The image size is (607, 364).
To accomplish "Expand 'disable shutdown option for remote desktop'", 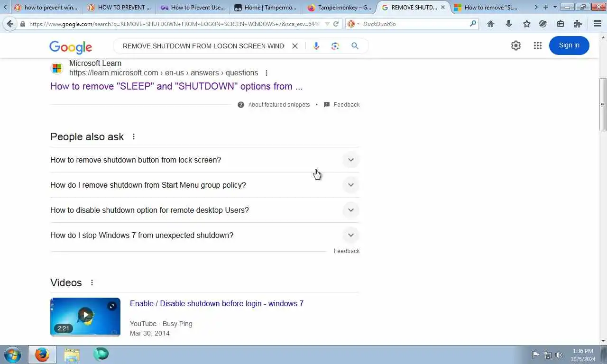I will [x=205, y=210].
